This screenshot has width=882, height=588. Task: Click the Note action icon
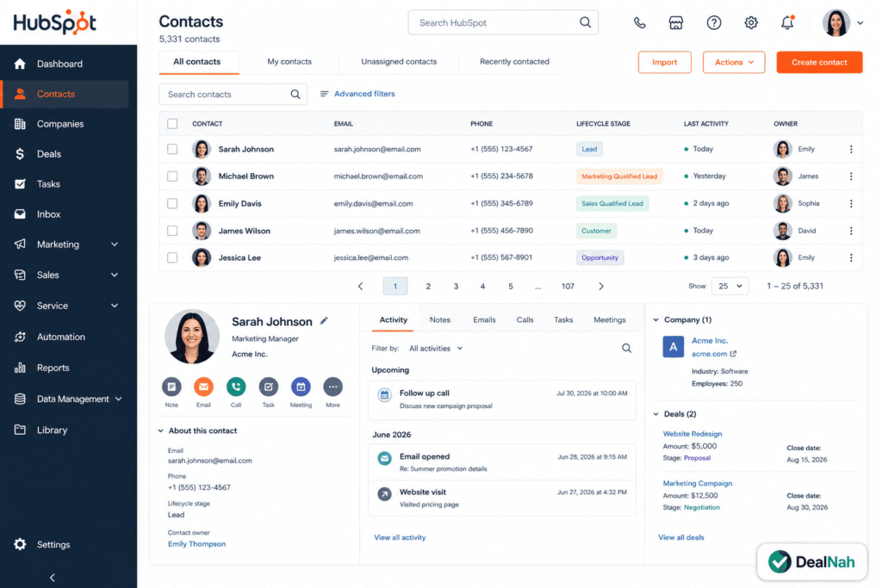[x=171, y=387]
